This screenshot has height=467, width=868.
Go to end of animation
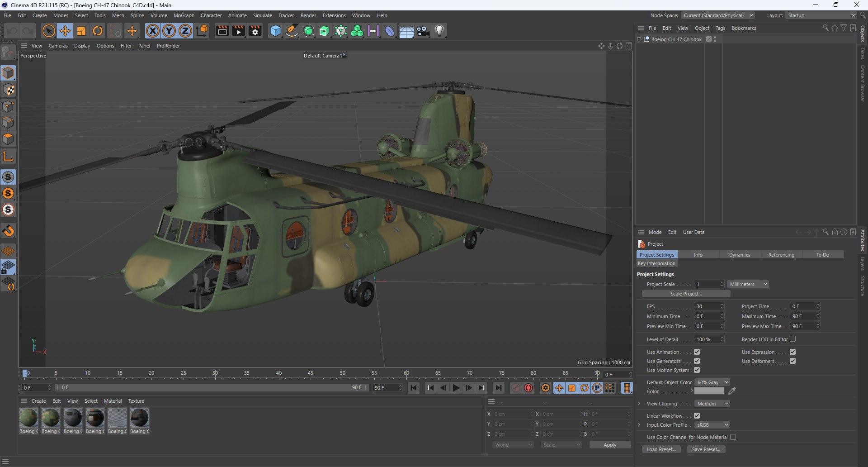click(x=498, y=388)
